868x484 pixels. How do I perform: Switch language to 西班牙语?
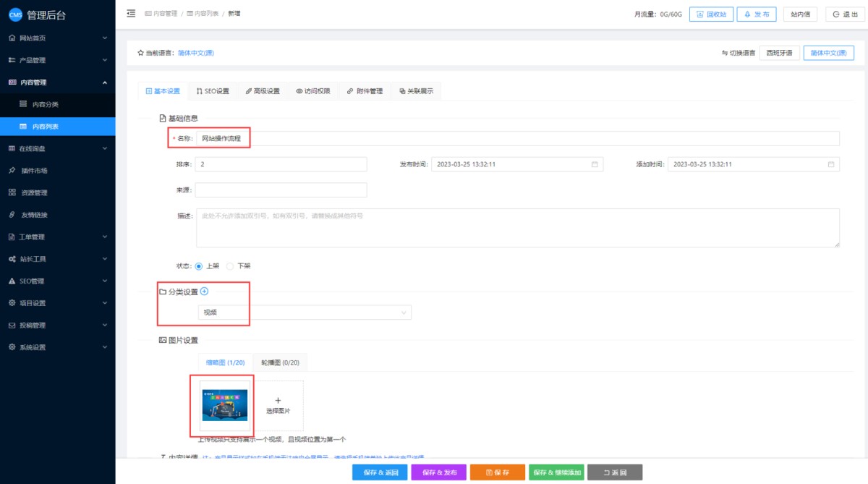pyautogui.click(x=779, y=53)
